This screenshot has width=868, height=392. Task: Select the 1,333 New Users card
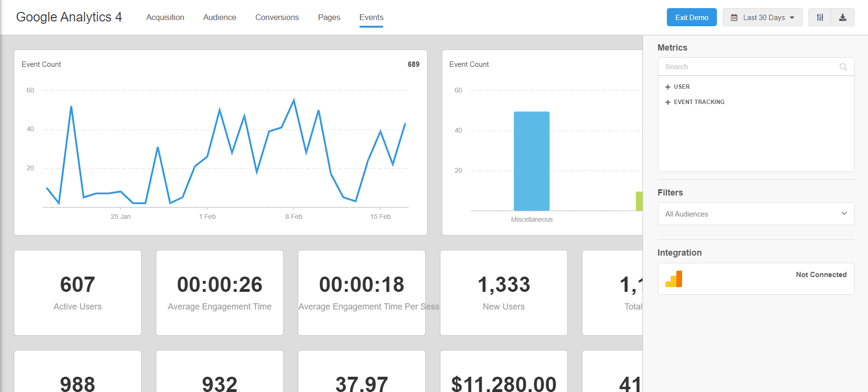(504, 293)
